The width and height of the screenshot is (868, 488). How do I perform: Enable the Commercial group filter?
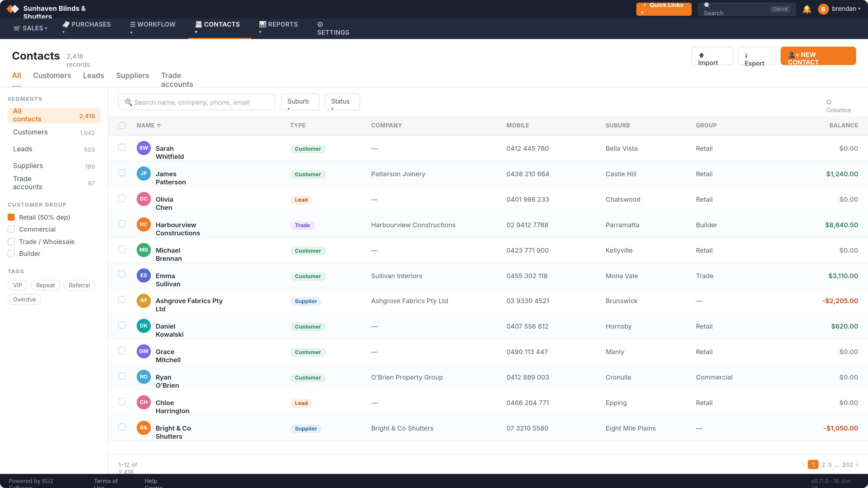tap(11, 229)
